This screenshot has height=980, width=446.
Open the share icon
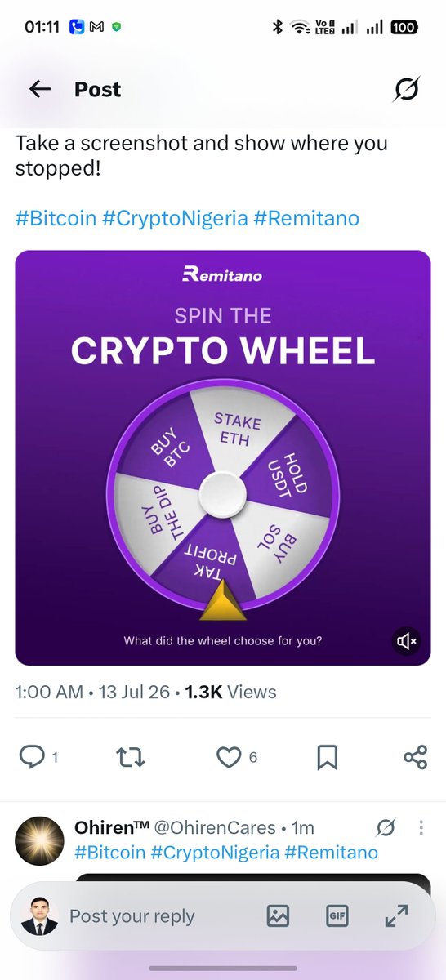[x=415, y=758]
